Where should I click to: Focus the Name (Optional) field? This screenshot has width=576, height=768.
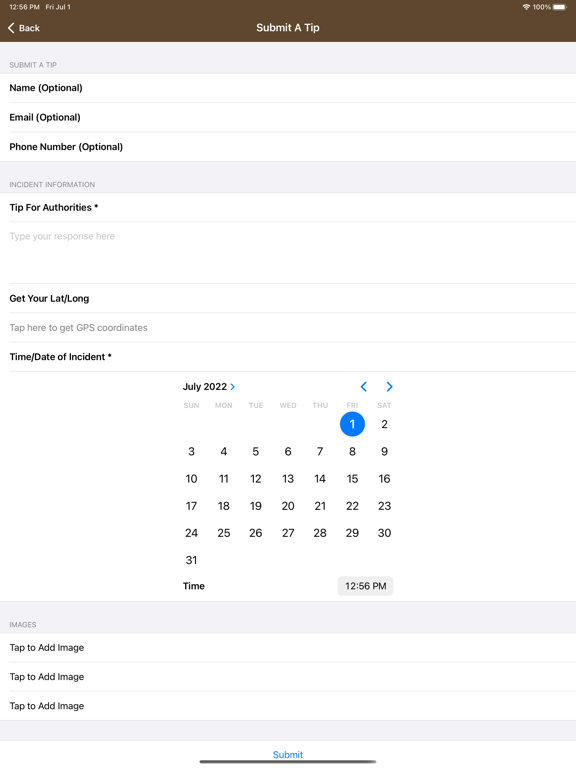click(288, 88)
